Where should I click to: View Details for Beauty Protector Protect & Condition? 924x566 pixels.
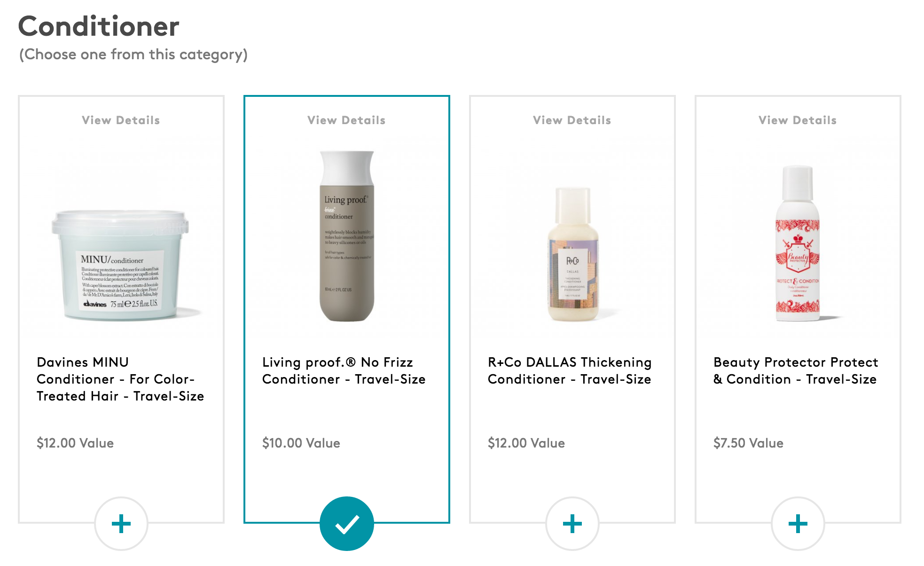click(798, 120)
